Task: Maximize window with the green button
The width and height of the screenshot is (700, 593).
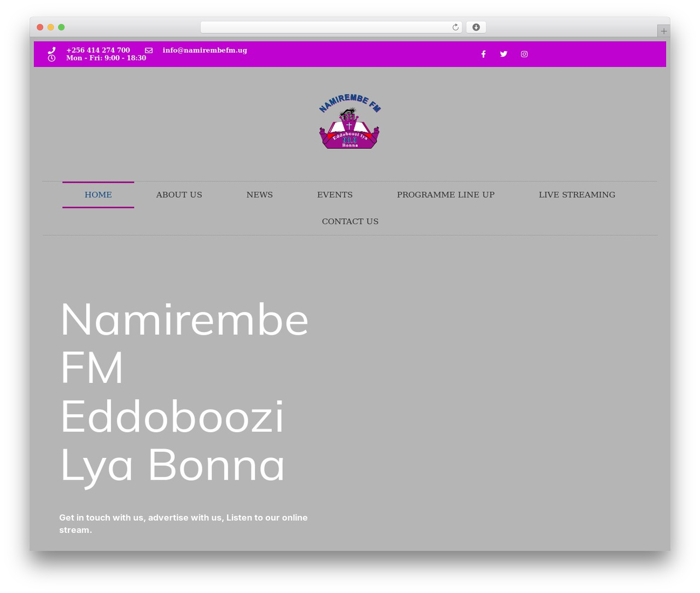Action: (x=61, y=27)
